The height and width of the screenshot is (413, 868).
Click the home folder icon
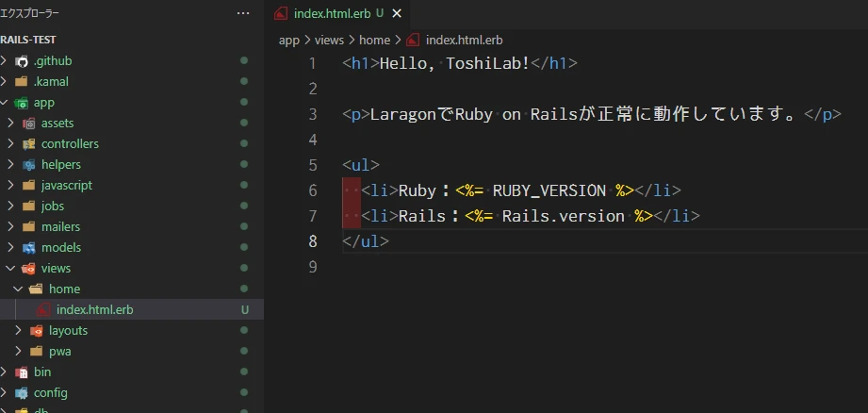37,289
